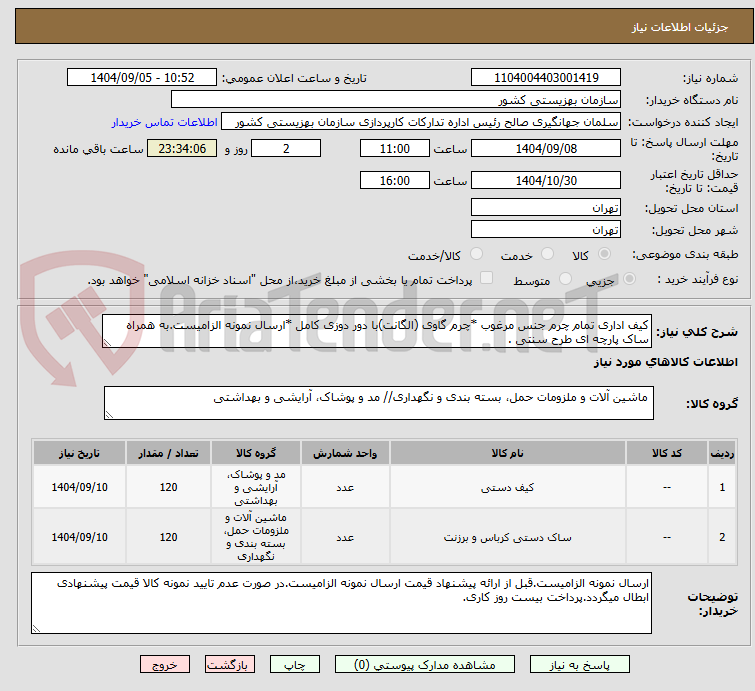Click the بازگشت back button

click(229, 664)
